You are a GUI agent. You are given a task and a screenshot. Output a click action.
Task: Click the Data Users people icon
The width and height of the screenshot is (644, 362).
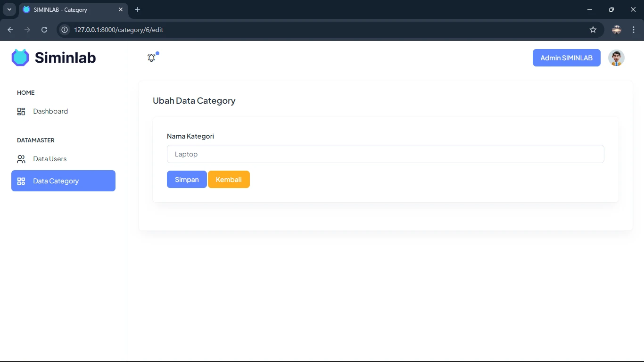coord(21,159)
